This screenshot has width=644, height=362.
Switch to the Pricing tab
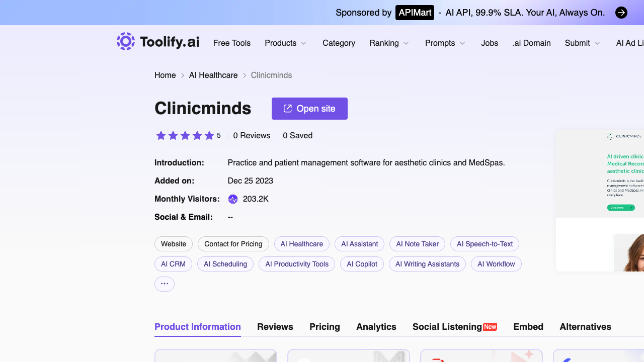(325, 327)
